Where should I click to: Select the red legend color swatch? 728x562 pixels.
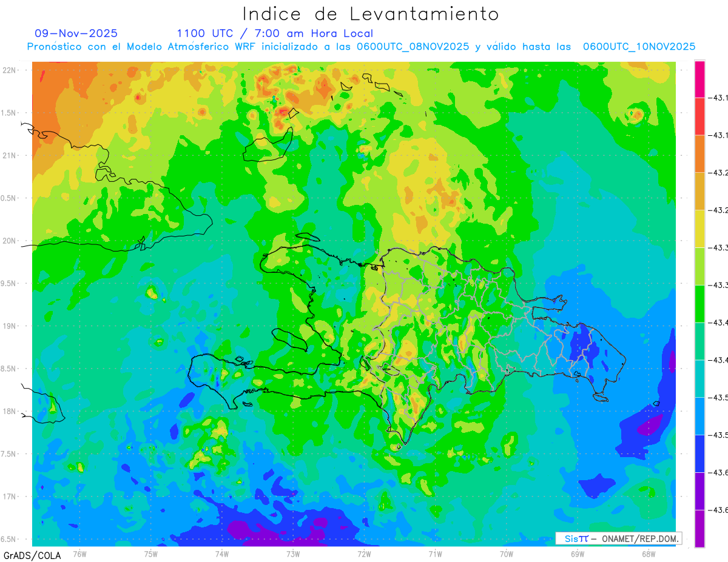tap(699, 116)
